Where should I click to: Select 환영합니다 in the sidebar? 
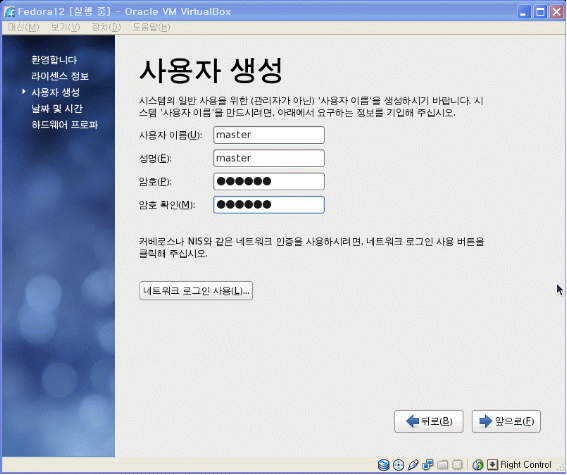(x=54, y=60)
